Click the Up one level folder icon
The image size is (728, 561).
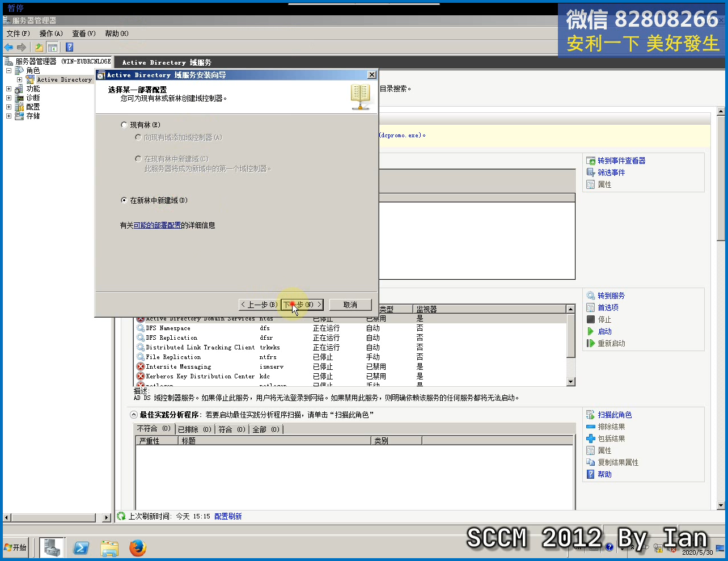click(x=39, y=47)
